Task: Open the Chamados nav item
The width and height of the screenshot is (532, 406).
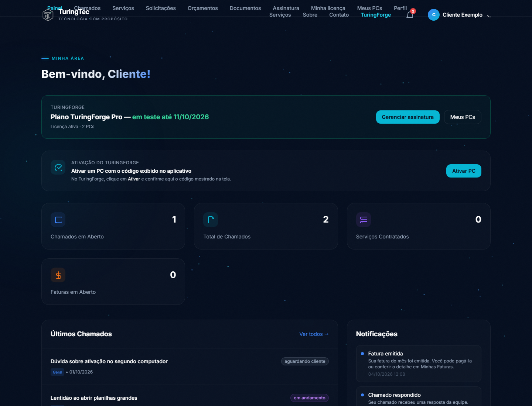Action: click(87, 8)
